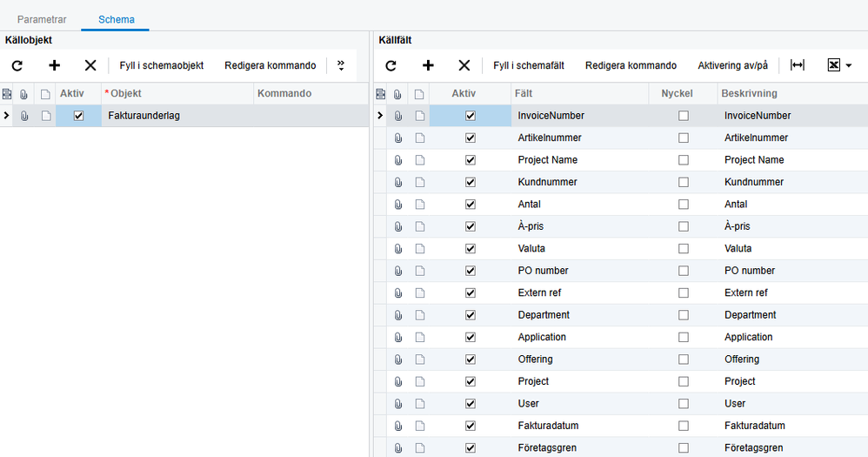This screenshot has height=457, width=868.
Task: Open the Excel export dropdown arrow
Action: click(848, 65)
